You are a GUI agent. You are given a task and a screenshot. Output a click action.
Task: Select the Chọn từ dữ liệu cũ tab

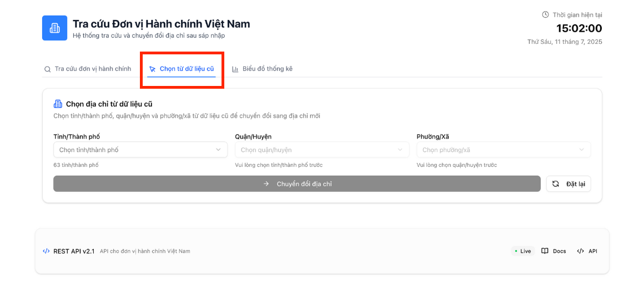coord(186,69)
